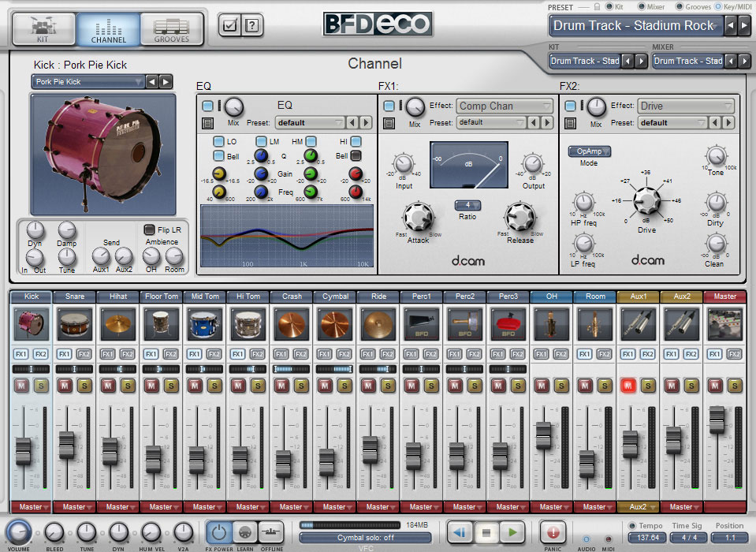Open the Pork Pie Kick selector dropdown
756x552 pixels.
[x=88, y=81]
